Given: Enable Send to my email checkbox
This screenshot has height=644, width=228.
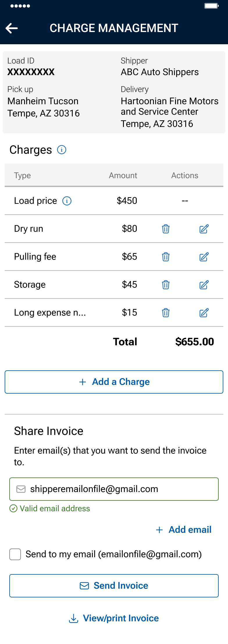Looking at the screenshot, I should pos(15,554).
